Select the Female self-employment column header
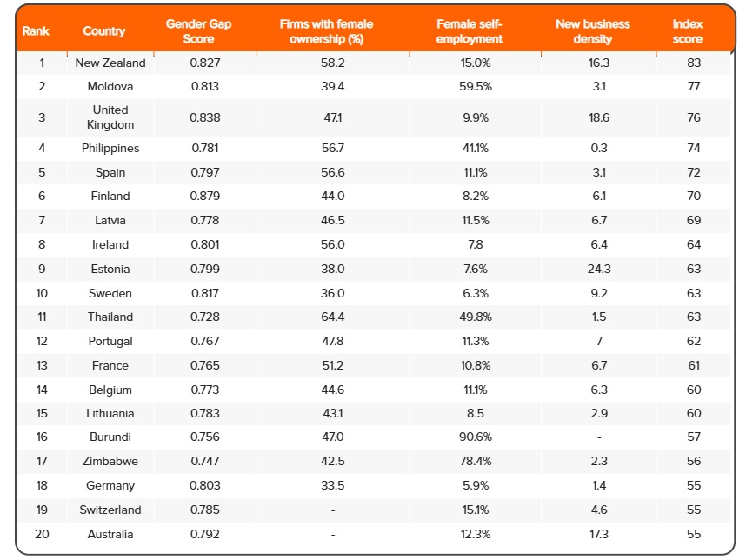Screen dimensions: 746x560 (x=470, y=31)
